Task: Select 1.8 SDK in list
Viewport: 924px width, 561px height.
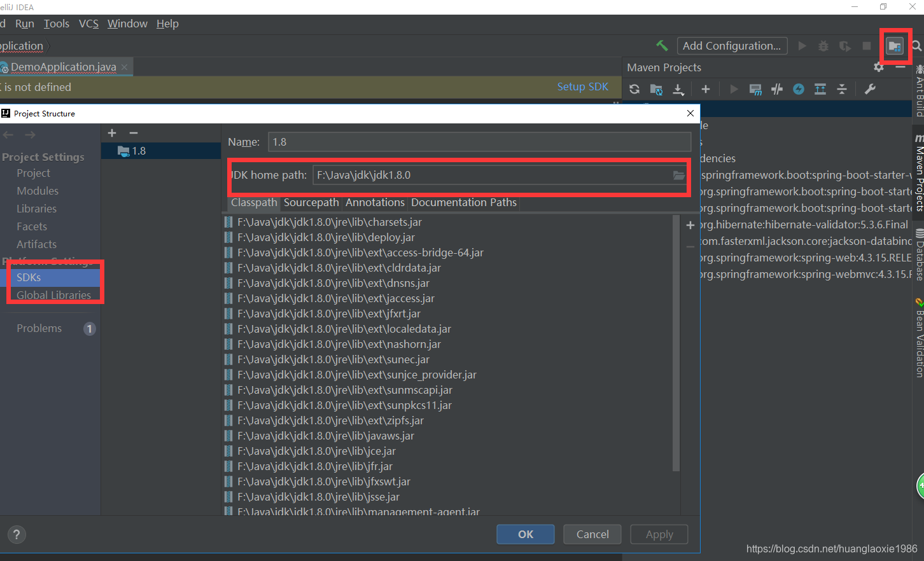Action: (x=161, y=151)
